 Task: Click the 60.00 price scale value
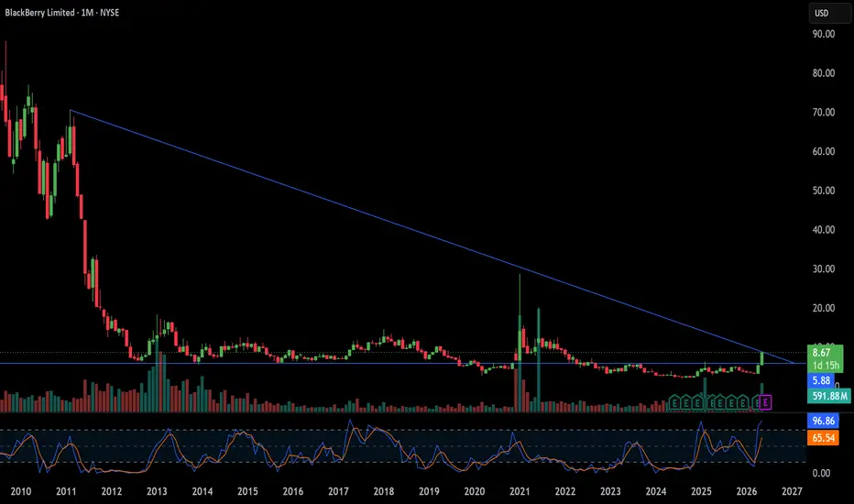[824, 151]
